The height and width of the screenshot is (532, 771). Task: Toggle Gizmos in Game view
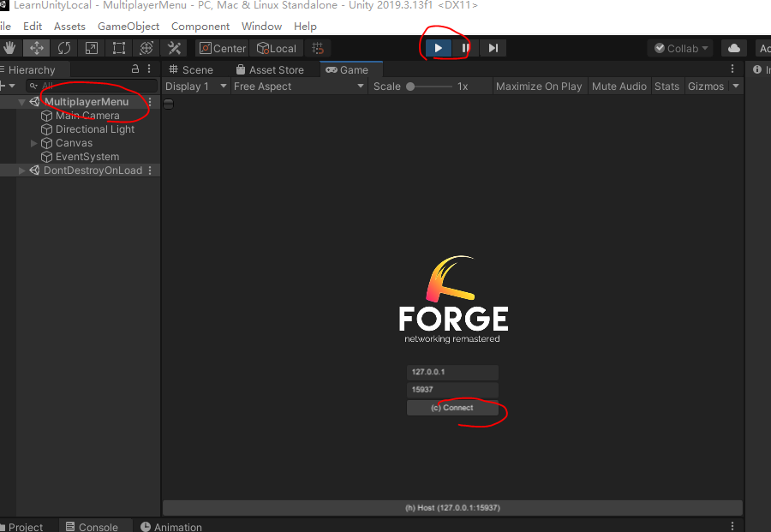click(706, 87)
